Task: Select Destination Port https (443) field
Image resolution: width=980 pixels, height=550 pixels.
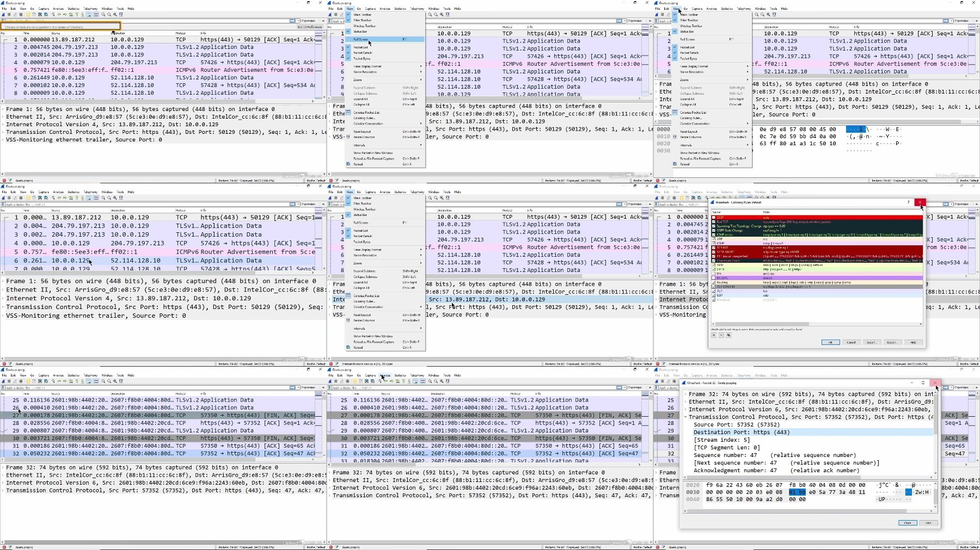Action: coord(812,432)
